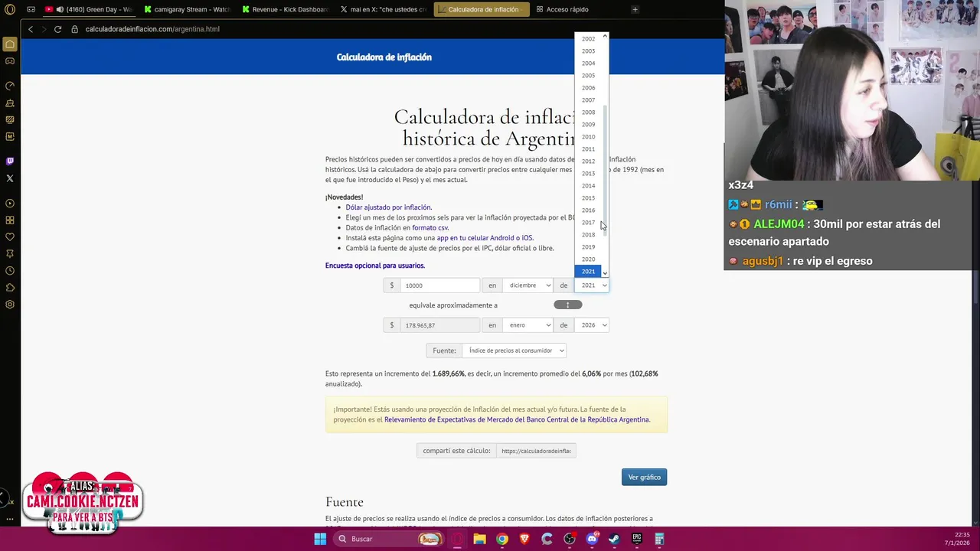
Task: Open Google Chrome from taskbar
Action: point(501,539)
